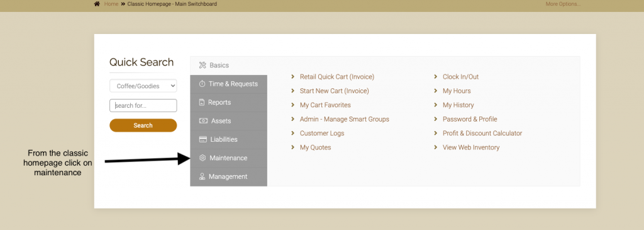Screen dimensions: 644x230
Task: Click the chevron beside Profit & Discount Calculator
Action: pyautogui.click(x=436, y=133)
